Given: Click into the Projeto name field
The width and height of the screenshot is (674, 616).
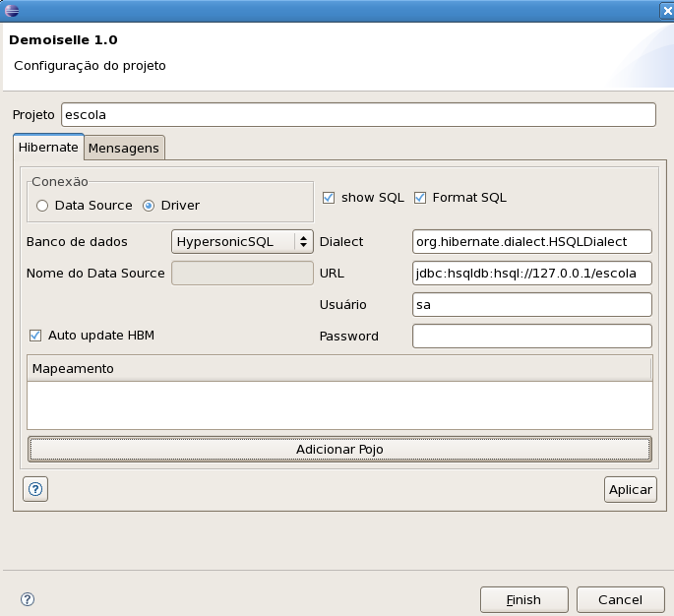Looking at the screenshot, I should (357, 115).
